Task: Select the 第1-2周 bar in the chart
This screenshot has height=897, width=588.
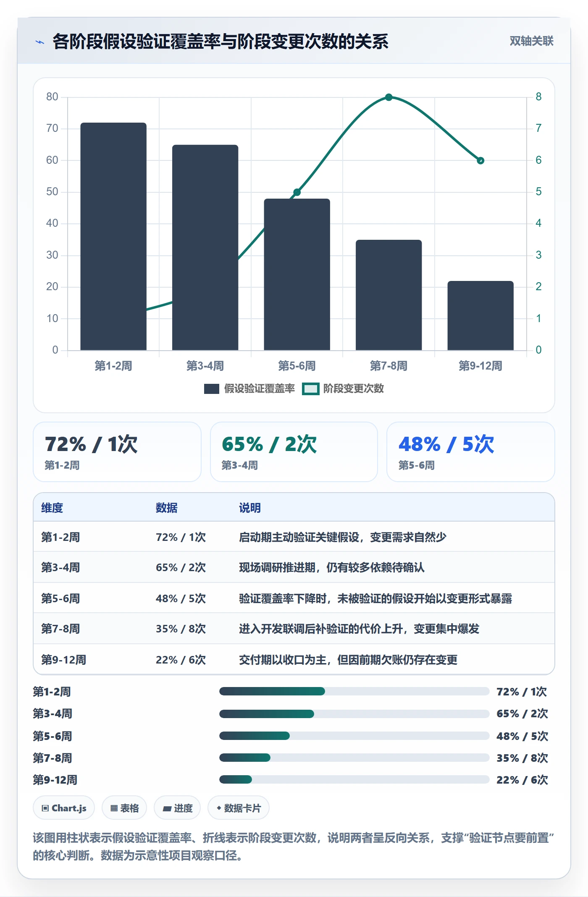Action: point(113,236)
